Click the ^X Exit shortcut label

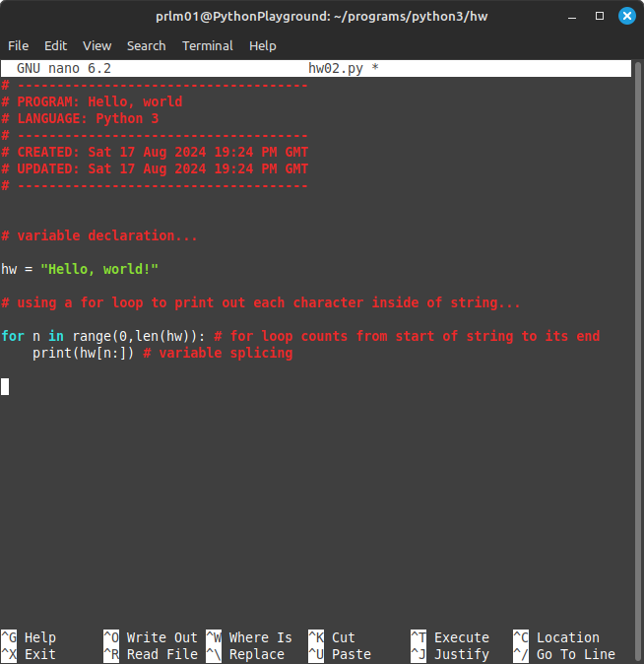(29, 654)
